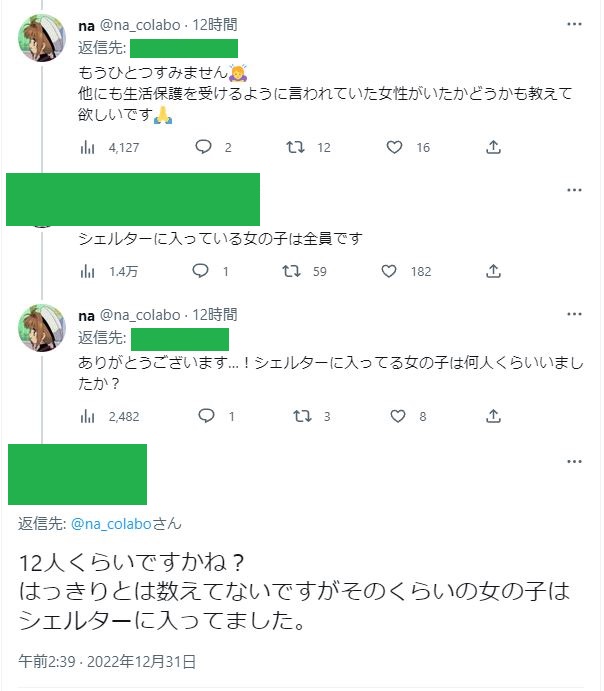The width and height of the screenshot is (604, 691).
Task: View analytics showing 4,127 views
Action: [87, 147]
